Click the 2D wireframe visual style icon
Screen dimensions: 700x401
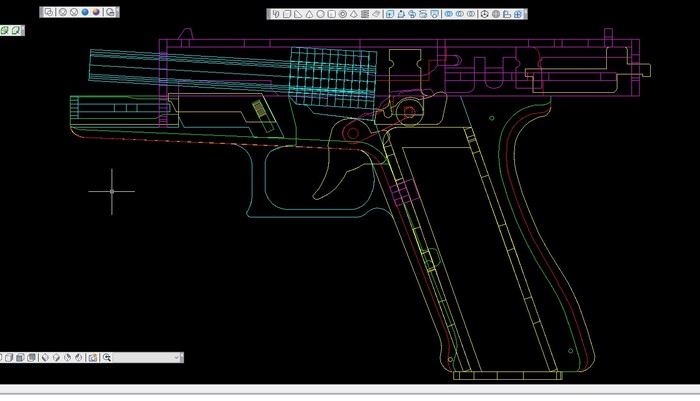pos(50,12)
